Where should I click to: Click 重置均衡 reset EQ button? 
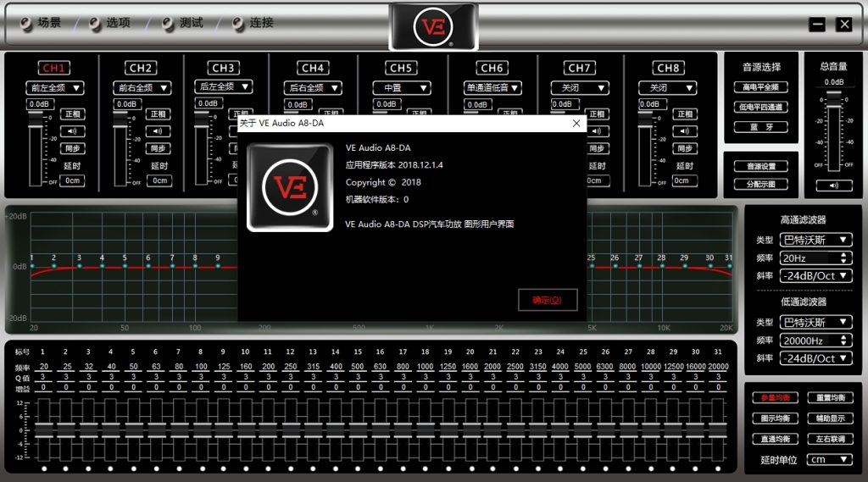coord(831,398)
